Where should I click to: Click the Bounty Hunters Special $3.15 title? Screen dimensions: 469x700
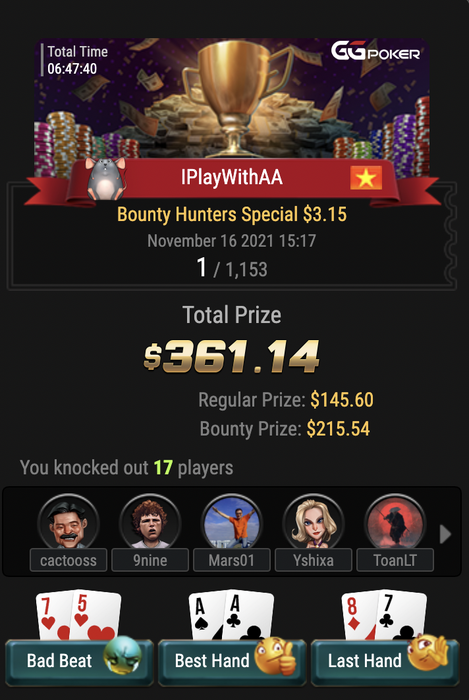pyautogui.click(x=232, y=215)
